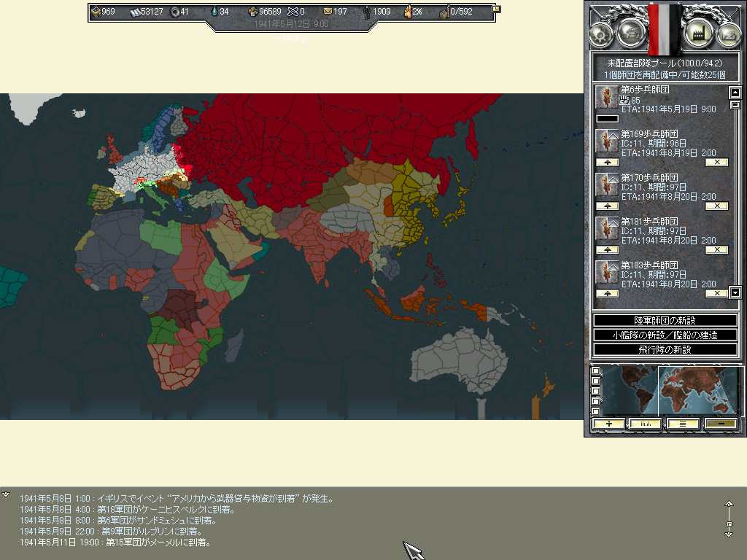Toggle the fourth map mode checkbox beside minimap
This screenshot has width=747, height=560.
click(x=595, y=401)
